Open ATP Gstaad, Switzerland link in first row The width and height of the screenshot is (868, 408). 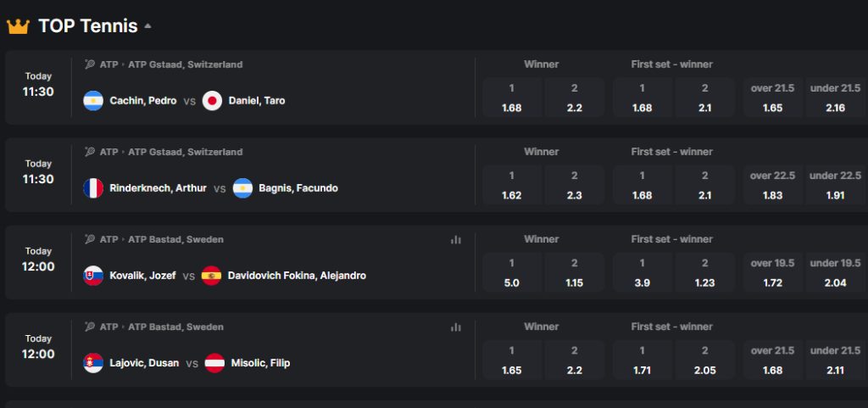tap(186, 64)
